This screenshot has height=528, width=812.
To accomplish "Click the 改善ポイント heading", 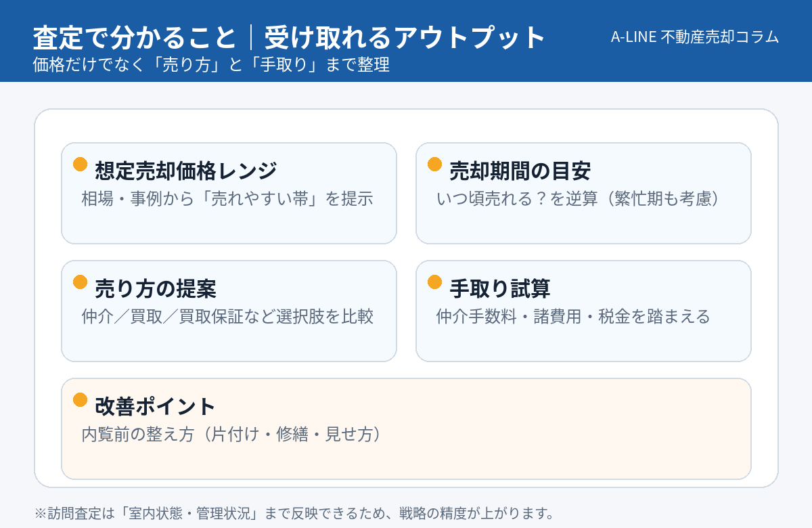I will coord(156,407).
